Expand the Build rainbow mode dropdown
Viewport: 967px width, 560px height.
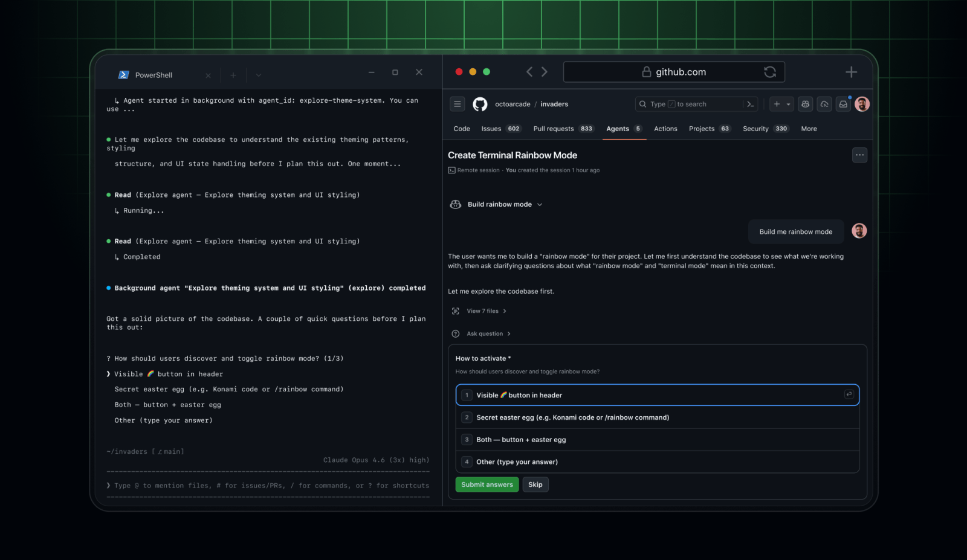pos(540,204)
